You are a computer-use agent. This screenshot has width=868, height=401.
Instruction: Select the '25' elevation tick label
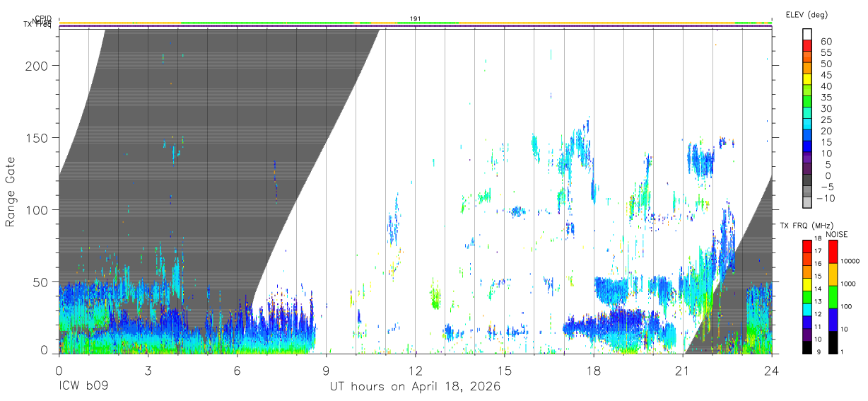(826, 120)
